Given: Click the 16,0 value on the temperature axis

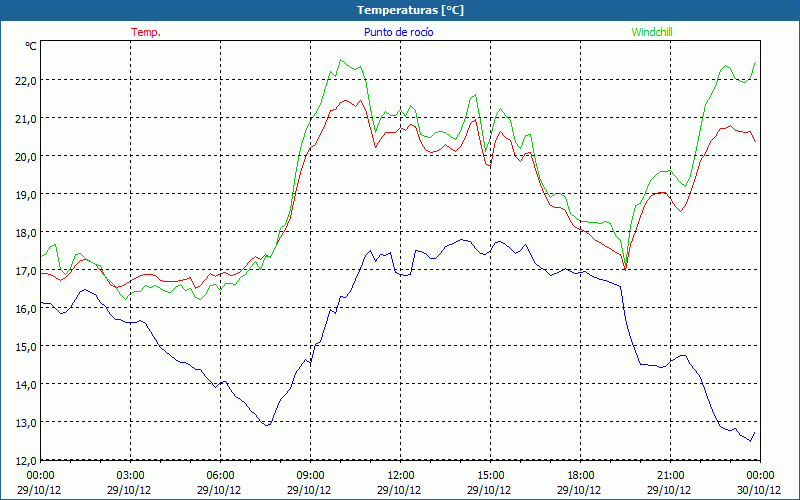Looking at the screenshot, I should (26, 309).
